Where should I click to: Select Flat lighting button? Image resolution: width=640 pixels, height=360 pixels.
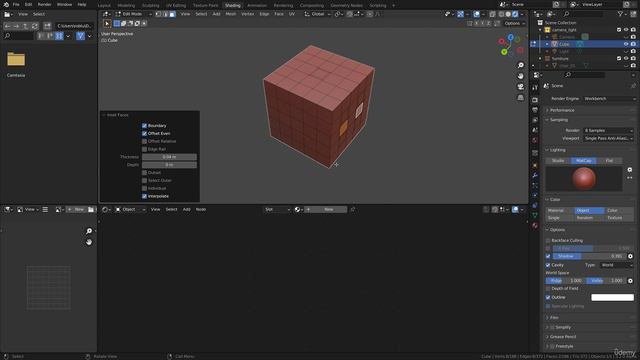point(609,161)
